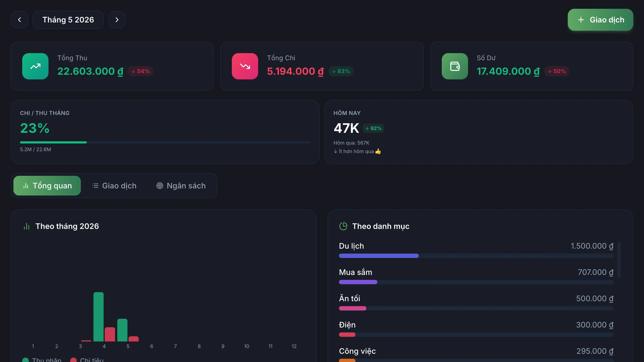The width and height of the screenshot is (644, 362).
Task: Click the 92% badge beside 47K today
Action: point(373,128)
